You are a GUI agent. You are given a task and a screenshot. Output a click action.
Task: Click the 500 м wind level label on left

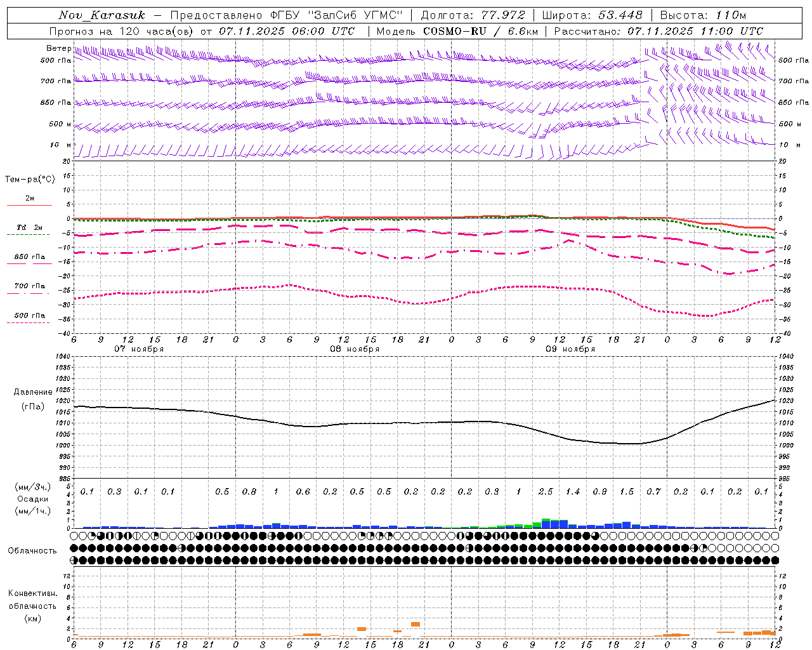[60, 124]
